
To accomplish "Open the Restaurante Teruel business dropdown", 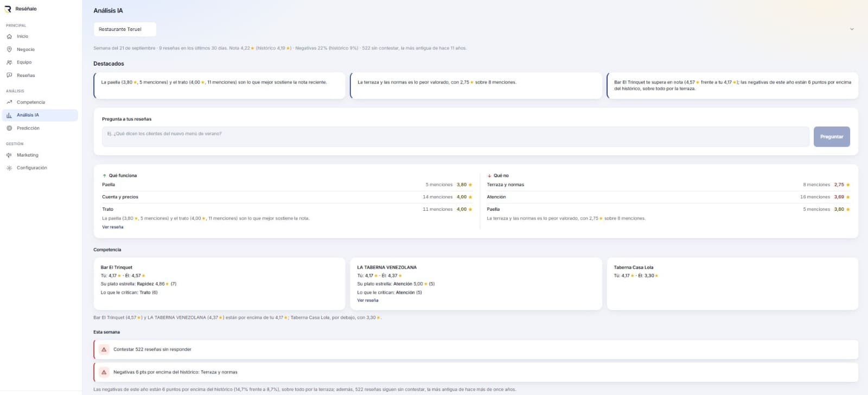I will click(125, 29).
